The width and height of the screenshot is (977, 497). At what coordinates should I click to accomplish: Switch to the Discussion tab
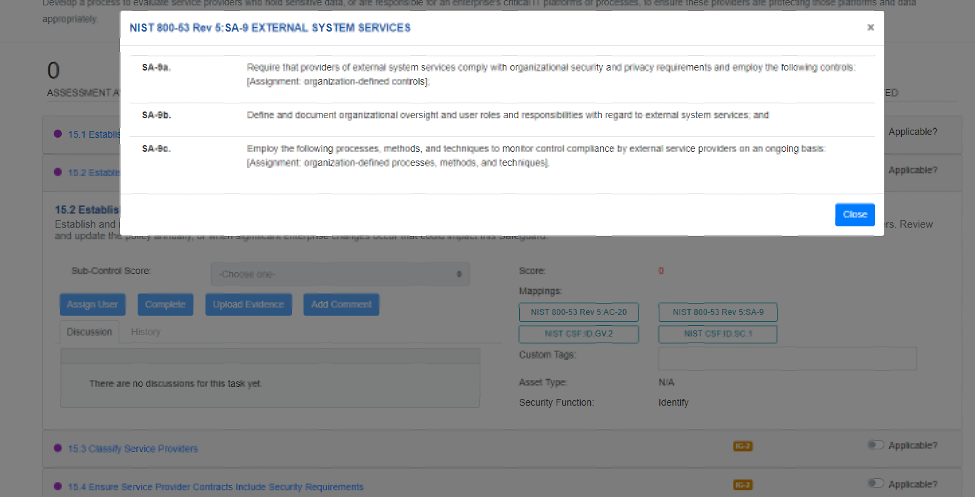pos(89,332)
